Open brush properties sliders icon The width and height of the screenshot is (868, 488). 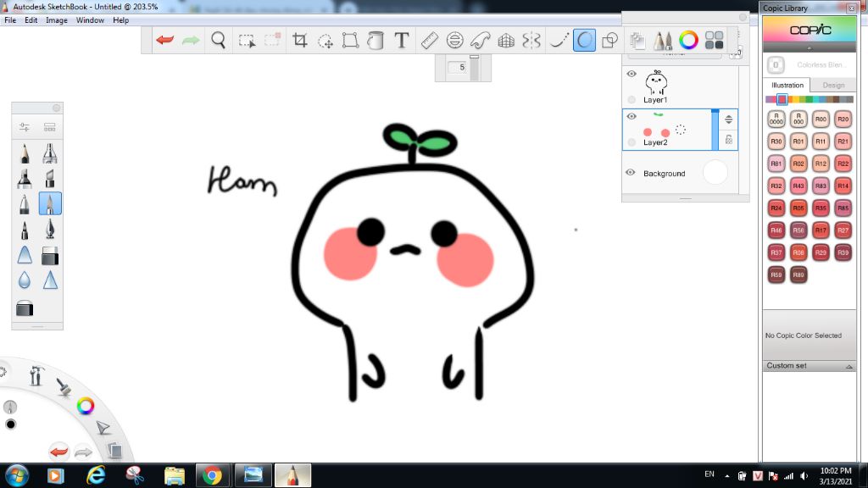[x=25, y=127]
